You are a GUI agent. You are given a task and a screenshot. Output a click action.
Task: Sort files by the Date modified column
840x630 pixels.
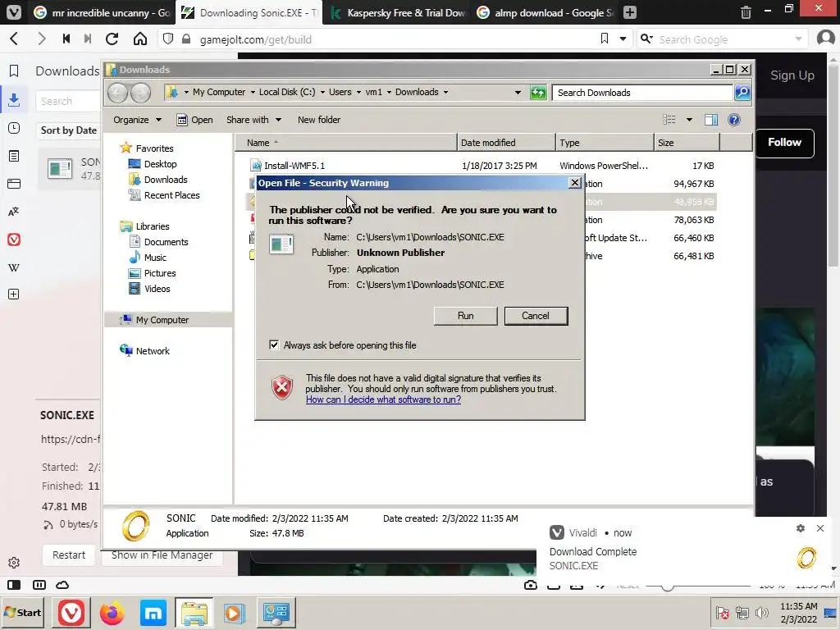pyautogui.click(x=506, y=143)
